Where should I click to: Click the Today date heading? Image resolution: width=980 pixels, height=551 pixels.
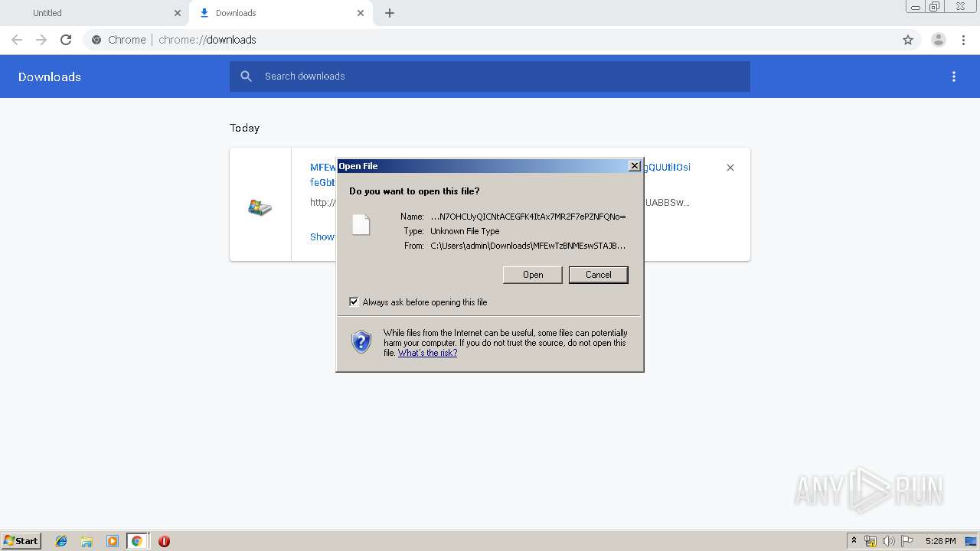click(x=245, y=128)
